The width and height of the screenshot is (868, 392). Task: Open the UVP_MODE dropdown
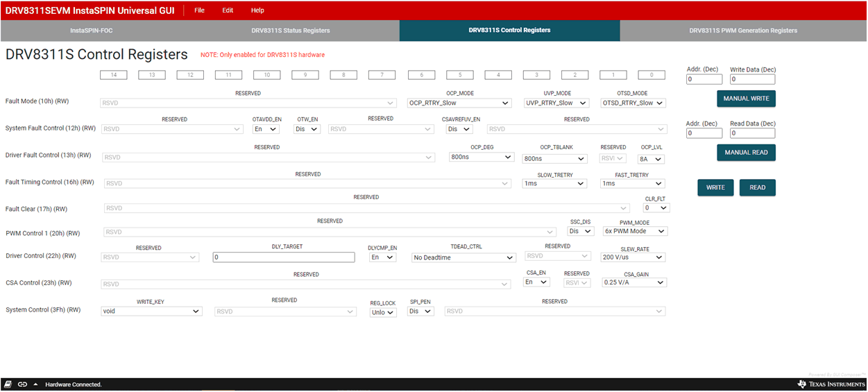point(556,103)
